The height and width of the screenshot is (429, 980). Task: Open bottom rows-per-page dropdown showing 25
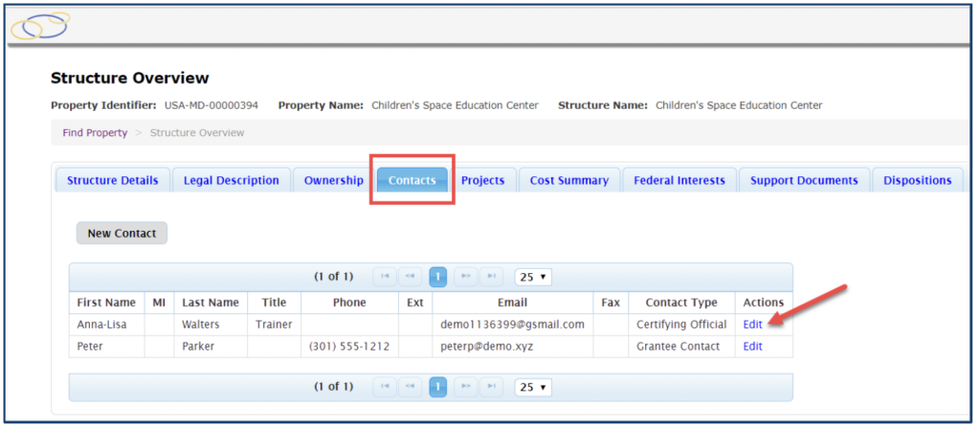[x=532, y=387]
